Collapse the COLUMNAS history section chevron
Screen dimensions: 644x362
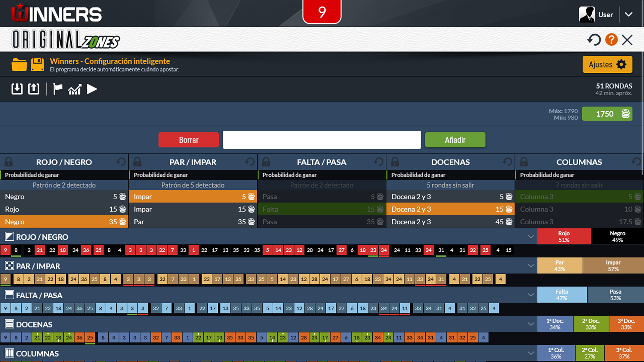tap(531, 353)
